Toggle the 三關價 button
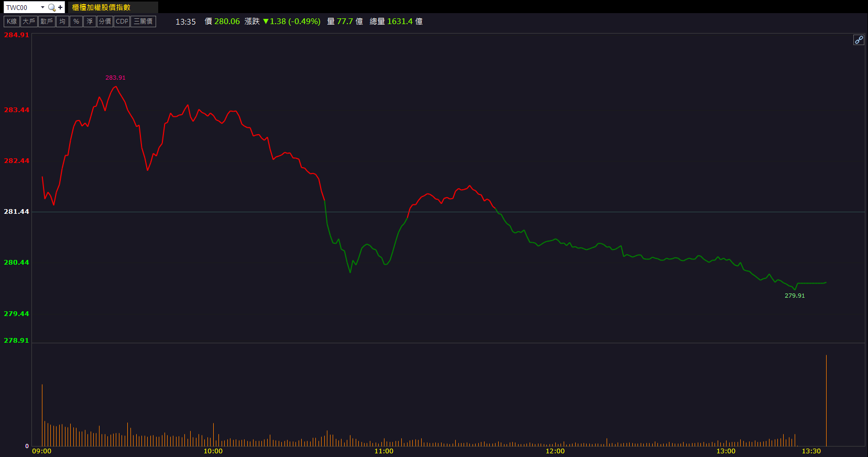This screenshot has width=868, height=457. [x=143, y=21]
